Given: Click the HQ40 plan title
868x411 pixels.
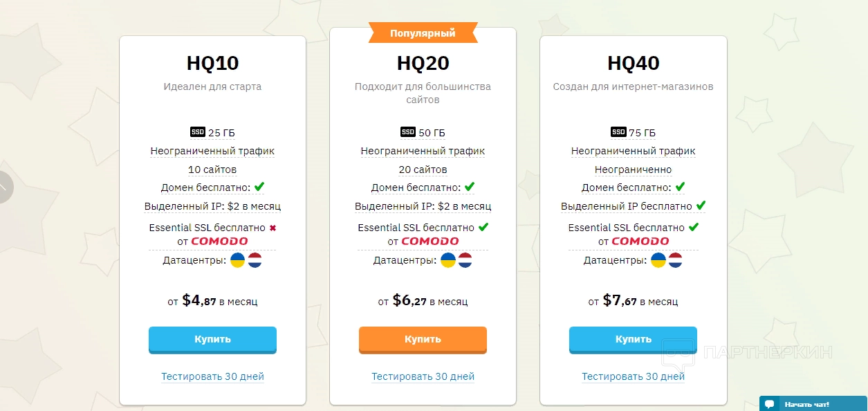Looking at the screenshot, I should pos(633,63).
